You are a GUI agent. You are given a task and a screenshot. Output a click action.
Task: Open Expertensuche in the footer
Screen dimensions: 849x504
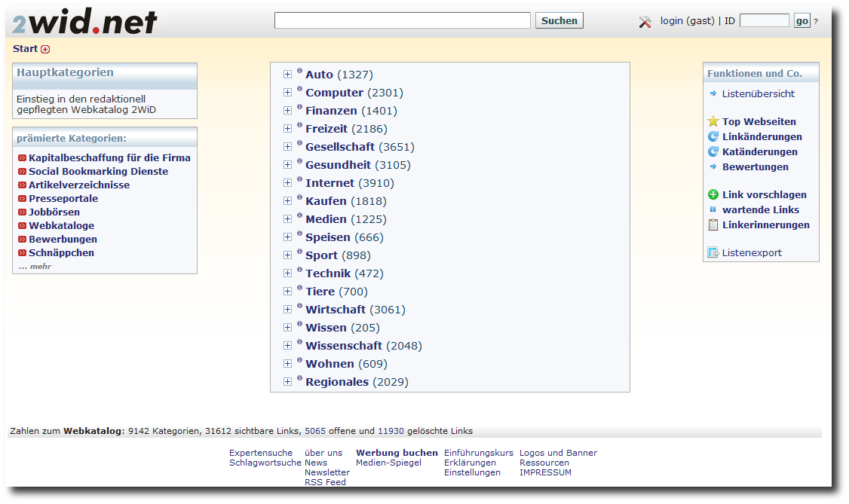pyautogui.click(x=260, y=453)
